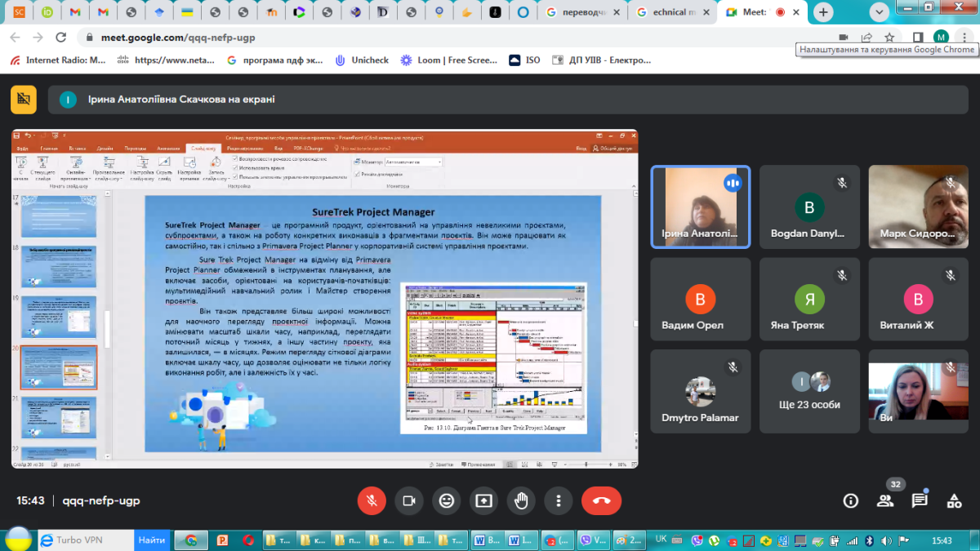Switch to the переводчик browser tab
980x551 pixels.
tap(584, 12)
